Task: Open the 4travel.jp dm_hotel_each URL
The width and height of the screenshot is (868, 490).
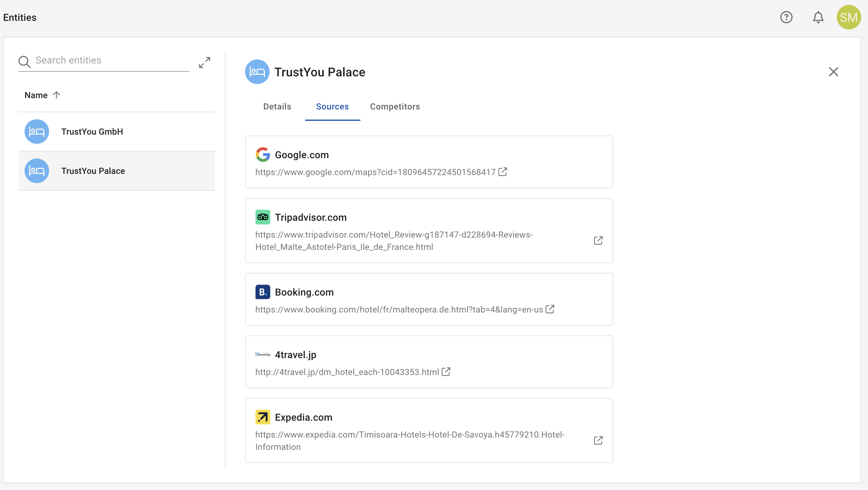Action: (x=347, y=372)
